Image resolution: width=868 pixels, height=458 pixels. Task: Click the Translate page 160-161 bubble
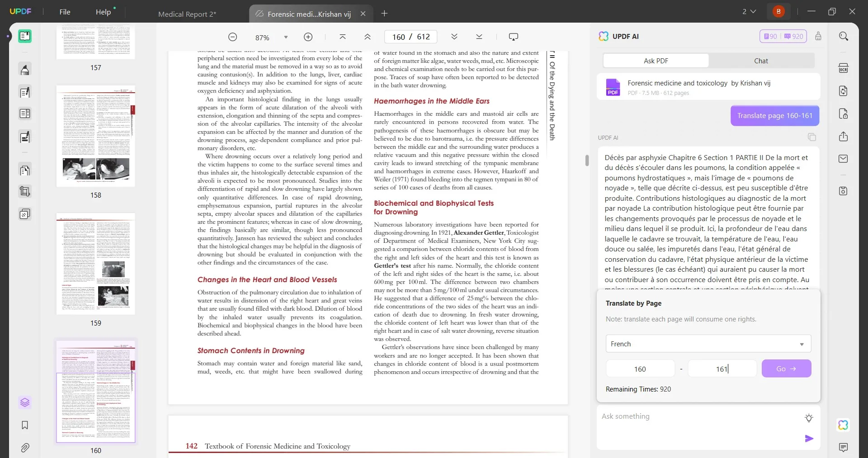pyautogui.click(x=775, y=116)
